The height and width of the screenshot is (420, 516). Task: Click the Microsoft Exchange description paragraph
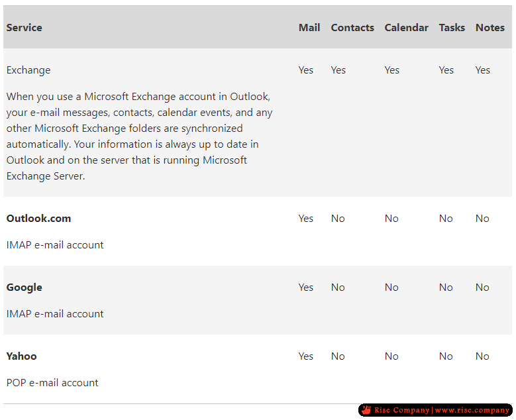coord(139,136)
